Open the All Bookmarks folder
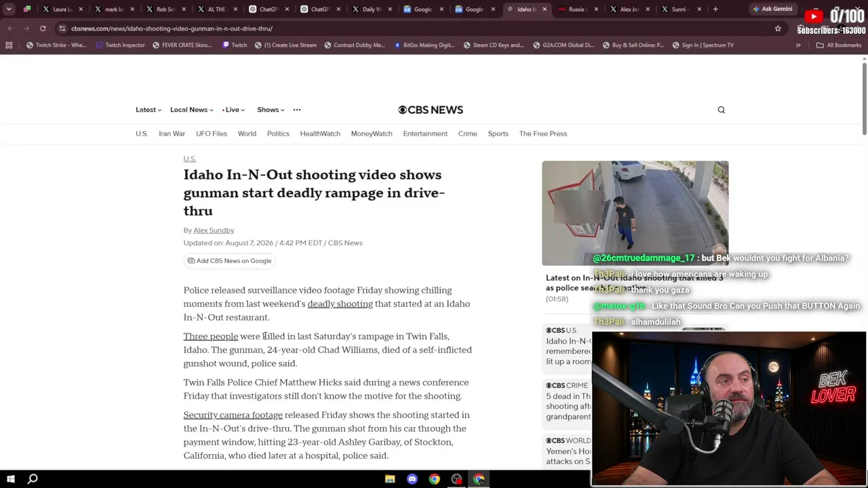868x488 pixels. [x=839, y=45]
